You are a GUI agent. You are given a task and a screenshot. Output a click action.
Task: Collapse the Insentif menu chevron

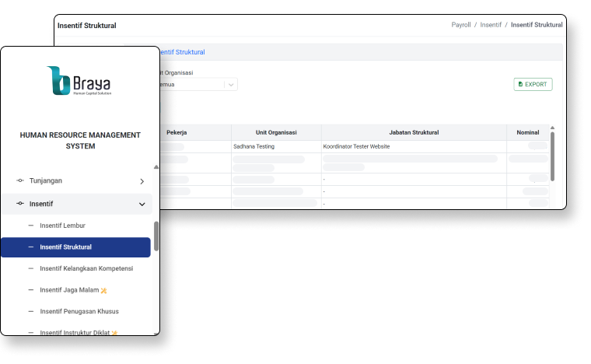click(142, 205)
